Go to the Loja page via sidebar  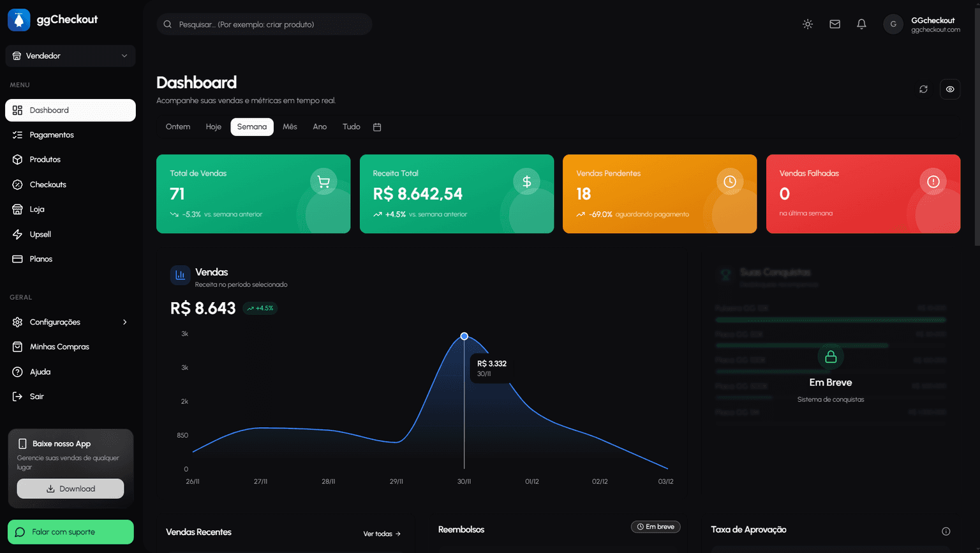click(x=37, y=209)
